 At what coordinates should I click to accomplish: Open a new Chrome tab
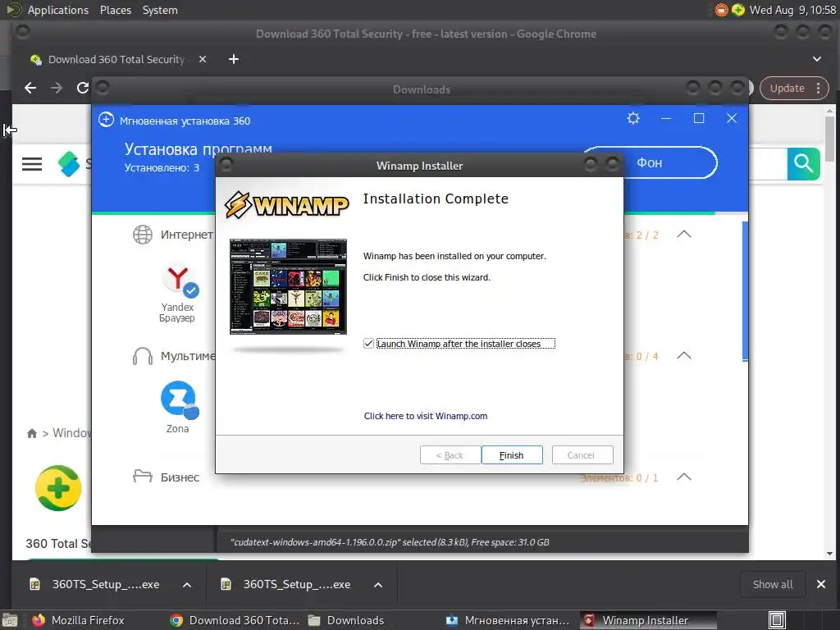click(234, 59)
